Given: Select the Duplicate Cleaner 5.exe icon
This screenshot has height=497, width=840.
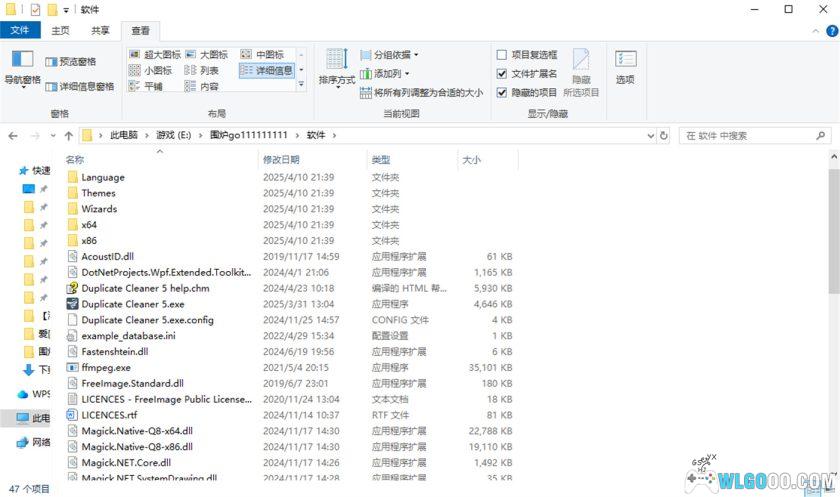Looking at the screenshot, I should coord(72,304).
